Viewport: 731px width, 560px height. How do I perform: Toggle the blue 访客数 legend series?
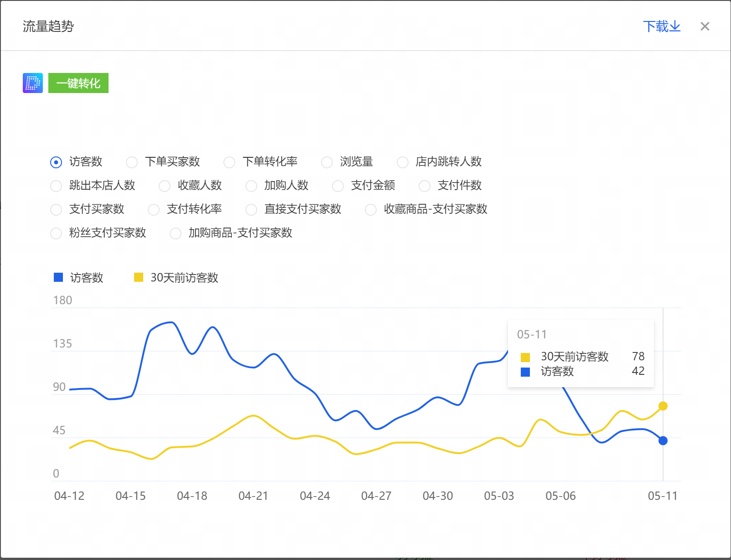coord(78,277)
